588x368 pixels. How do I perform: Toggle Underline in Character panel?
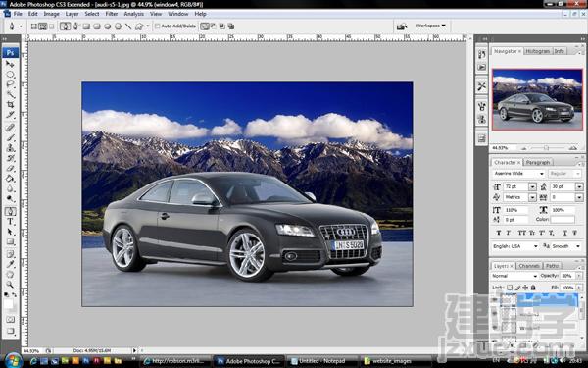pos(564,233)
